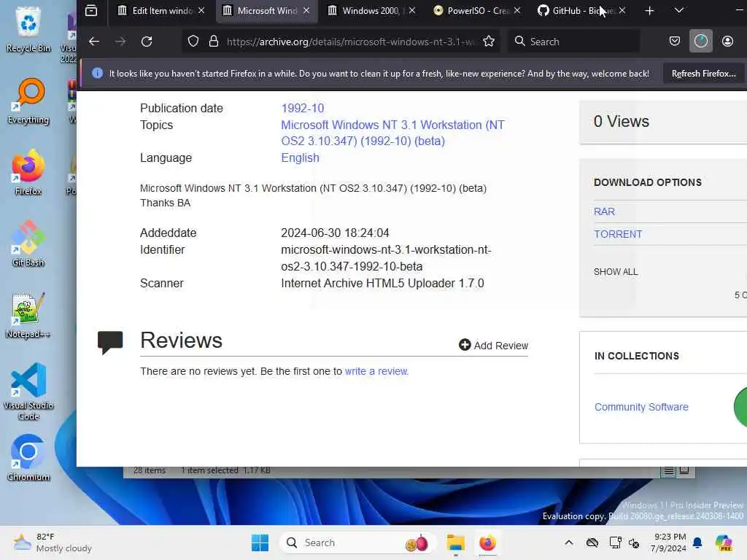This screenshot has width=747, height=560.
Task: Switch Explorer window to large icons view
Action: pos(684,470)
